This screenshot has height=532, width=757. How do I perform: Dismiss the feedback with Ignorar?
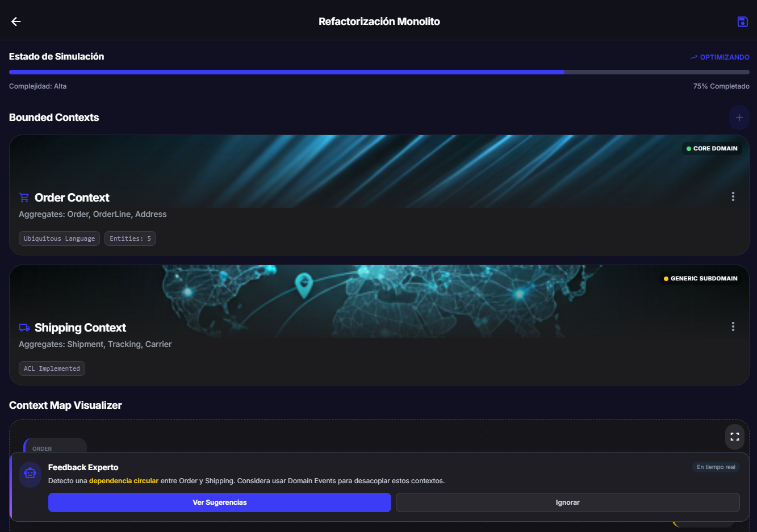point(567,502)
